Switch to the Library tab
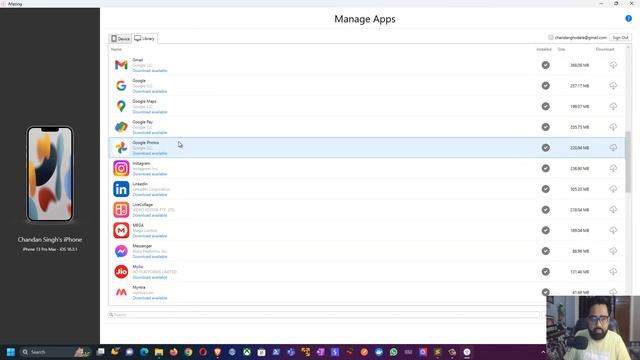 point(145,38)
